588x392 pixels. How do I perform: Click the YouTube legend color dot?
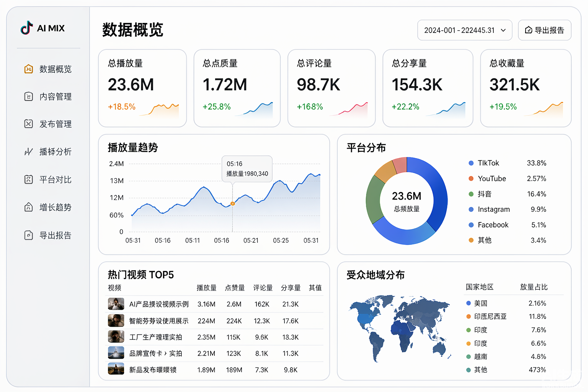coord(471,178)
